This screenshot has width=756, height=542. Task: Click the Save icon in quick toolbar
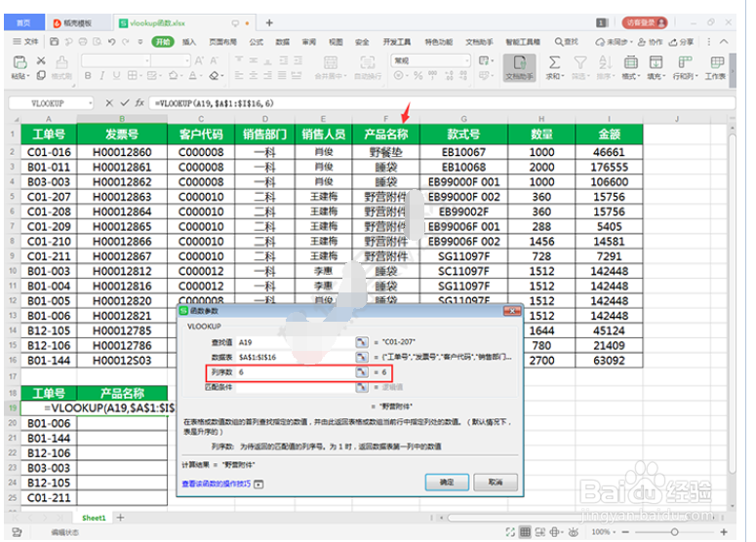pos(55,42)
